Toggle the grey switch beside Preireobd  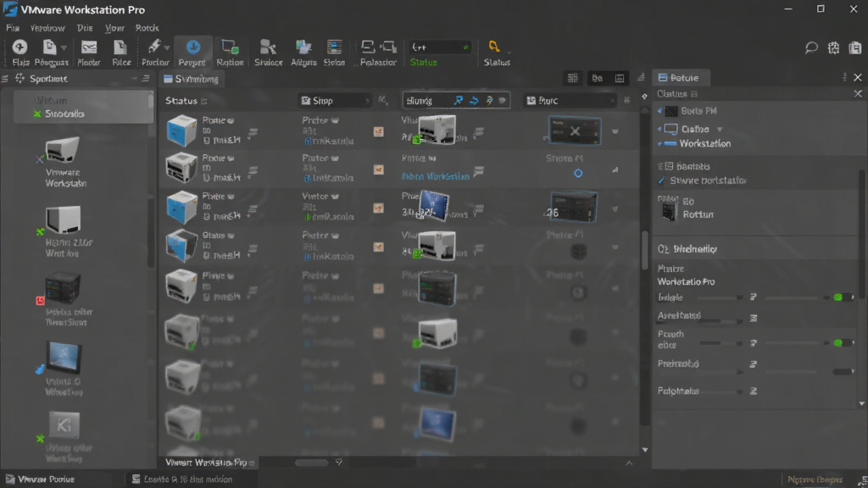[x=843, y=371]
